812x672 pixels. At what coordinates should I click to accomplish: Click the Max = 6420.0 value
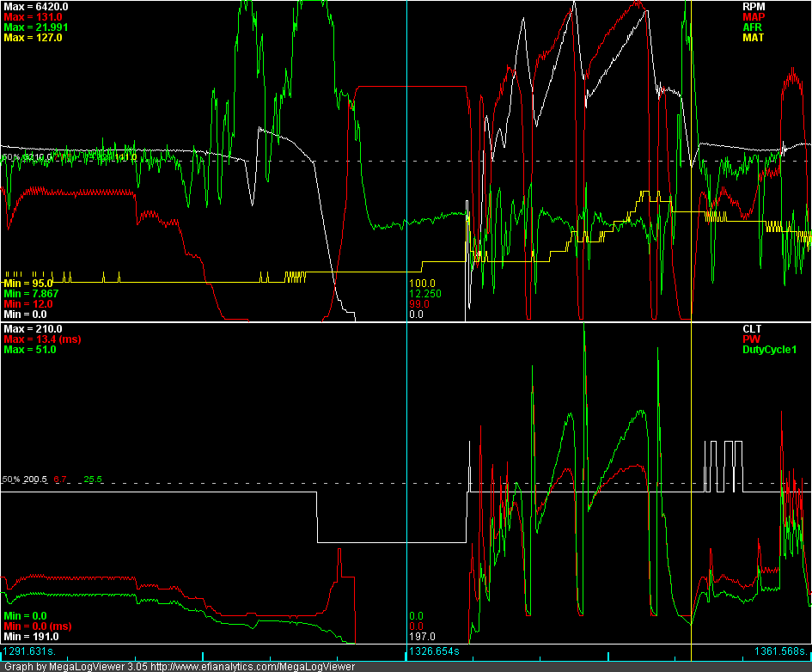point(36,7)
